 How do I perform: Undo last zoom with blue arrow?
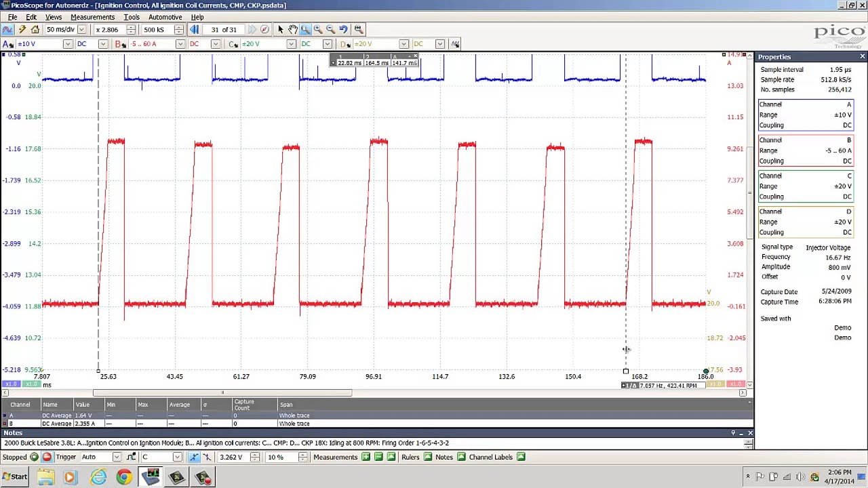(x=344, y=30)
